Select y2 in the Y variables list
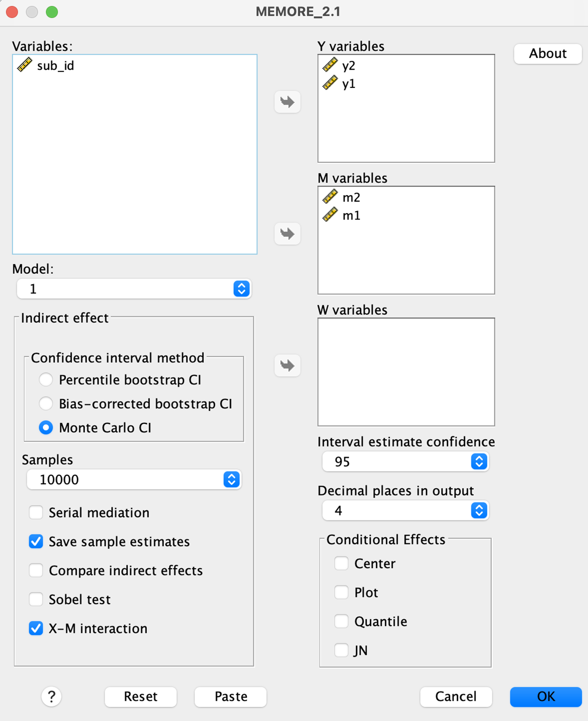588x721 pixels. tap(340, 65)
